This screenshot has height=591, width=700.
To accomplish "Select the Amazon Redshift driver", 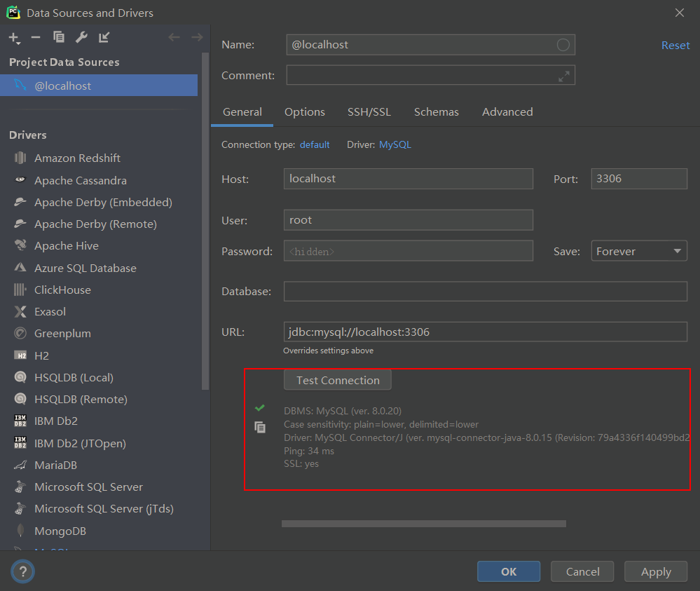I will (77, 158).
